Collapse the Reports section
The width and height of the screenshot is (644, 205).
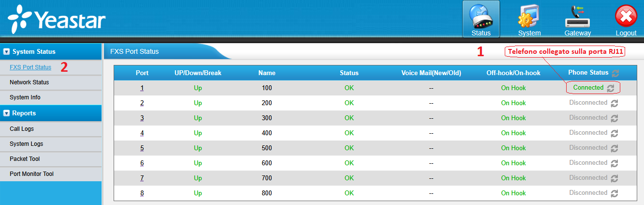pos(7,113)
